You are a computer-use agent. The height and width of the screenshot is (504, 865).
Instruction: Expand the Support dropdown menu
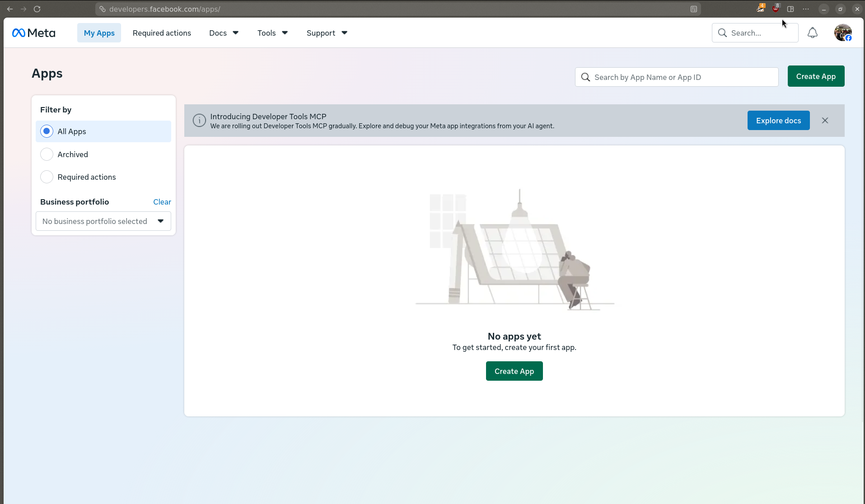[327, 33]
